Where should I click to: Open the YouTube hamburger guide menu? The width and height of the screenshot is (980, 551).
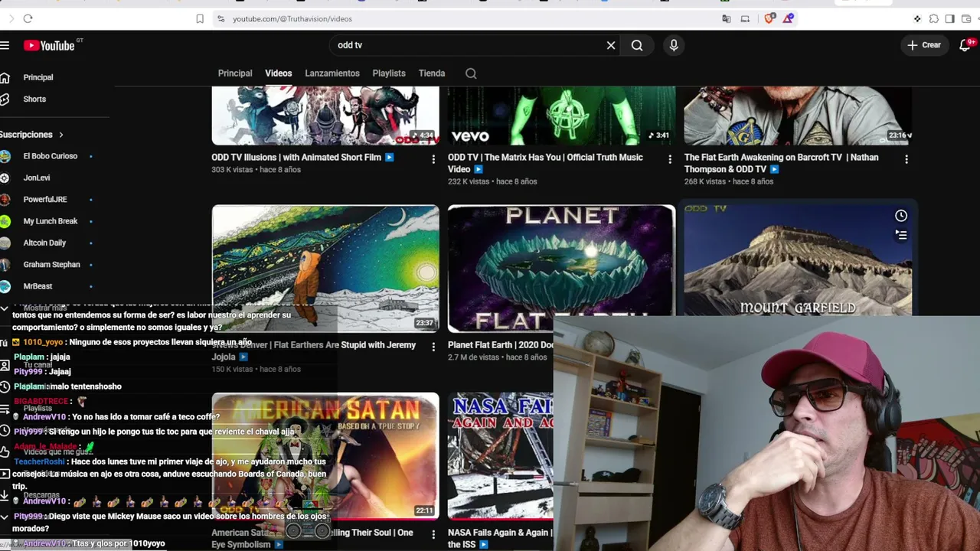click(5, 45)
